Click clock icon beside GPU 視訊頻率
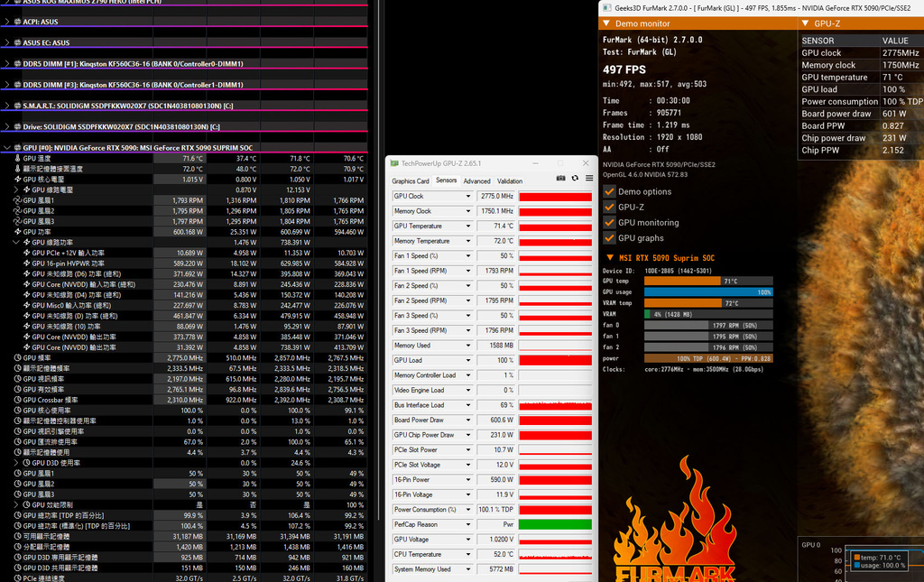This screenshot has width=924, height=582. coord(18,379)
